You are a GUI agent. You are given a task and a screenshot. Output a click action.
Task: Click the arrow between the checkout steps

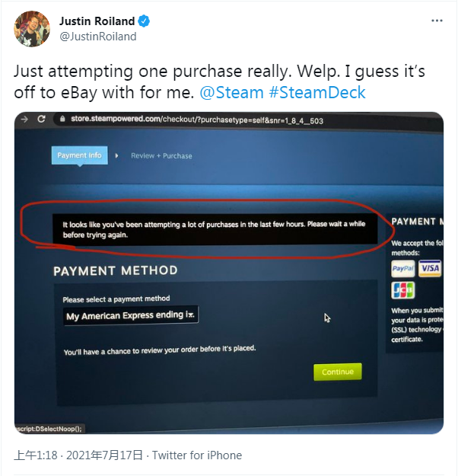coord(116,155)
